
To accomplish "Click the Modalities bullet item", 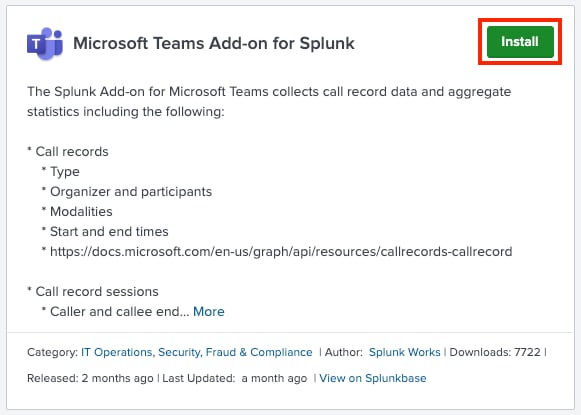I will pyautogui.click(x=81, y=212).
